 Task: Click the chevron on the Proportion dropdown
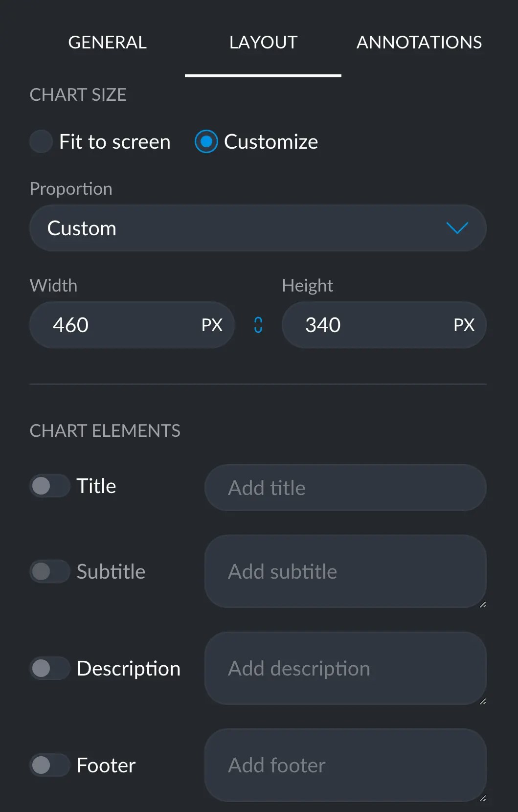tap(457, 228)
